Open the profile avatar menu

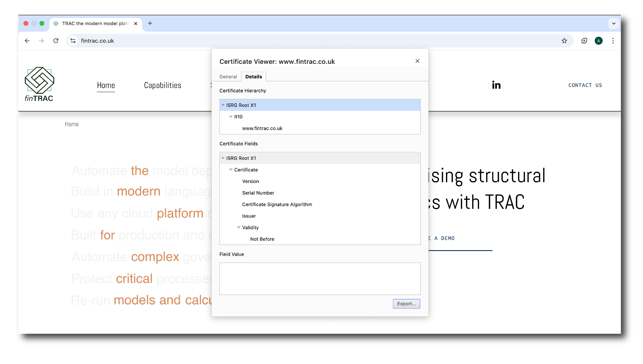point(598,41)
